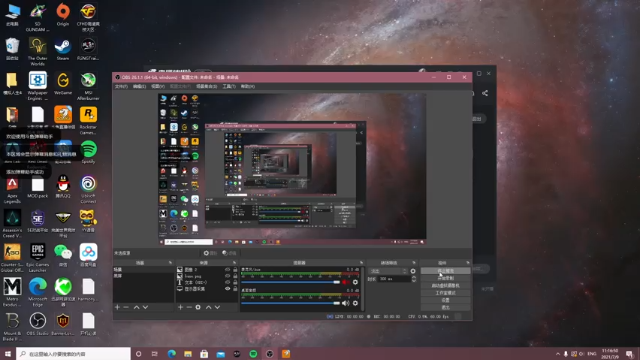Open the Microsoft Edge desktop shortcut
This screenshot has width=640, height=360.
pyautogui.click(x=38, y=291)
